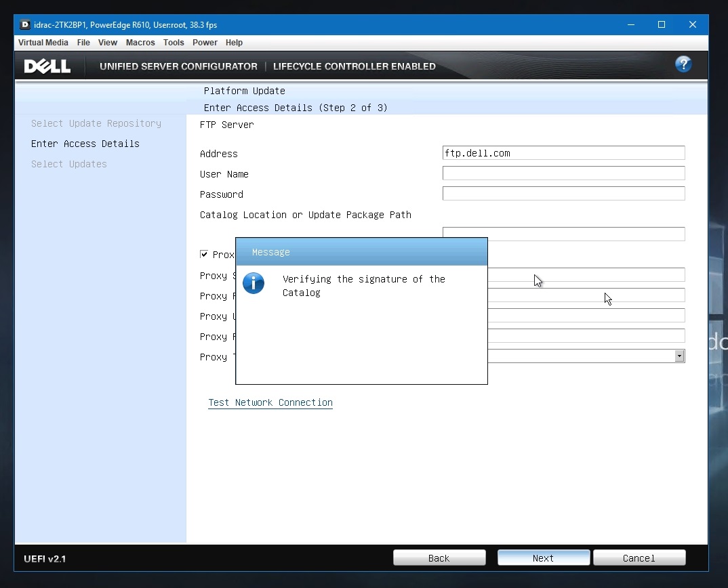
Task: Maximize the iDRAC console window
Action: point(661,24)
